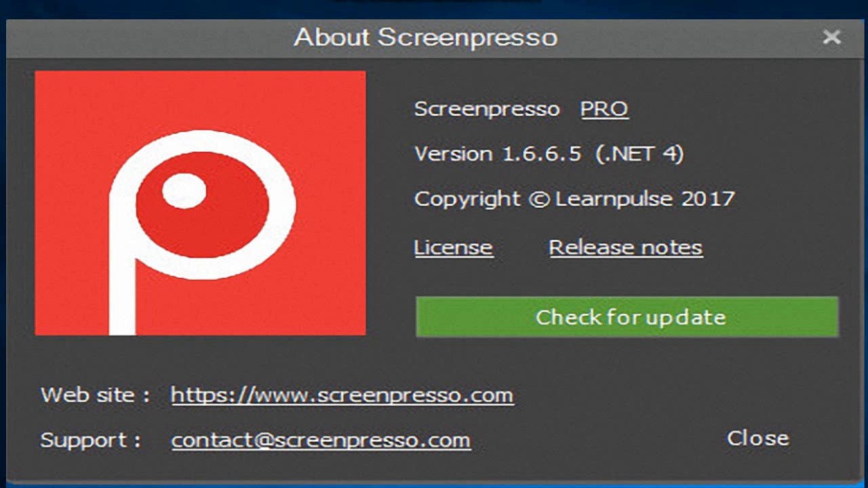Click the Web site : label
The image size is (868, 488).
(95, 394)
